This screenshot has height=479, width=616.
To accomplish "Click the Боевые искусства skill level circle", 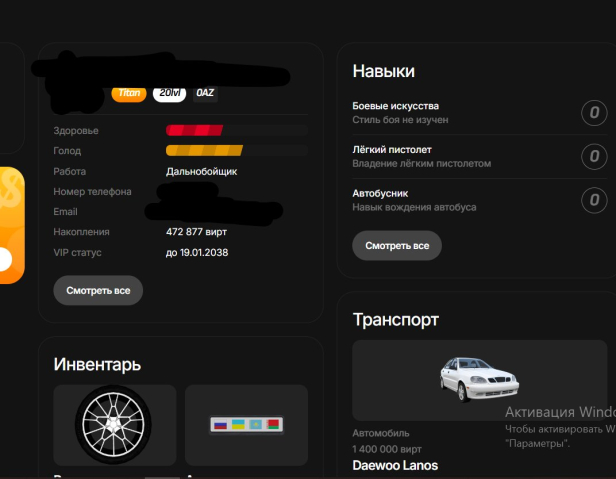I will pos(594,113).
